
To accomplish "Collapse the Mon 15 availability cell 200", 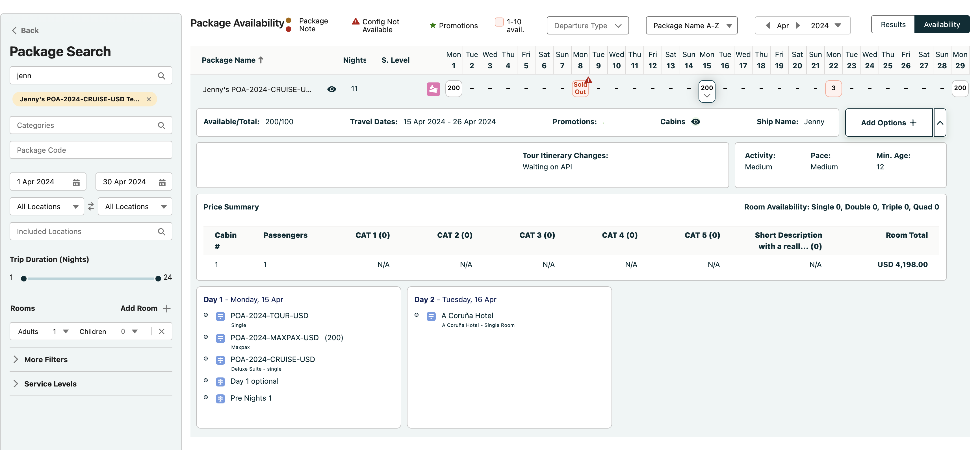I will pos(707,91).
